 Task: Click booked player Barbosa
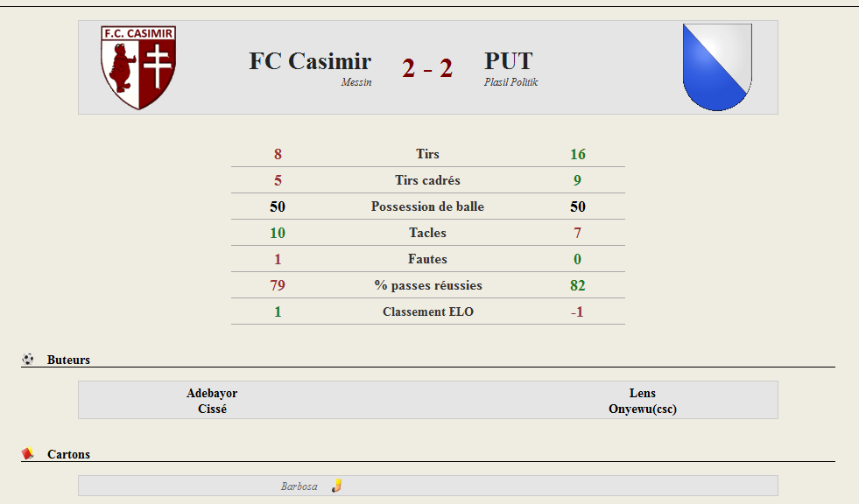pyautogui.click(x=299, y=486)
